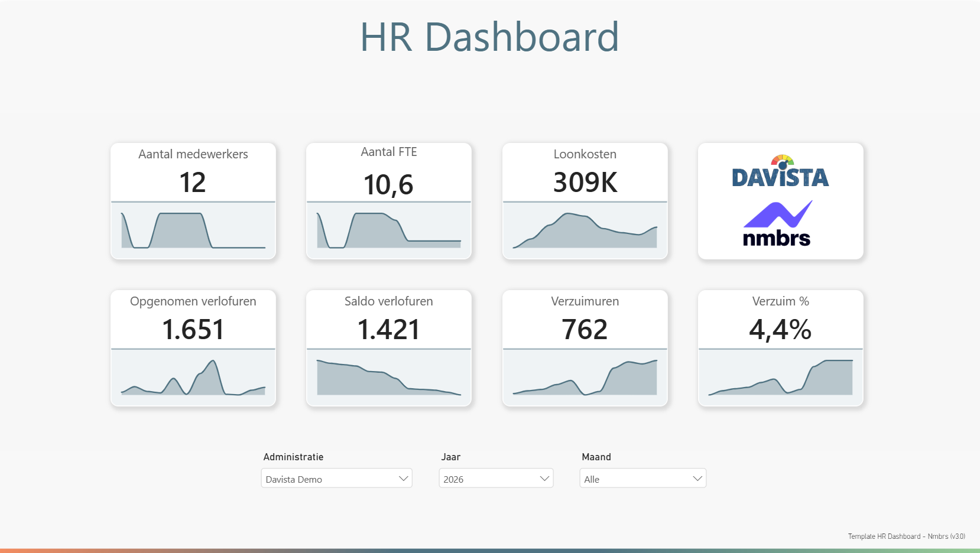
Task: Select the Aantal medewerkers card
Action: tap(193, 201)
